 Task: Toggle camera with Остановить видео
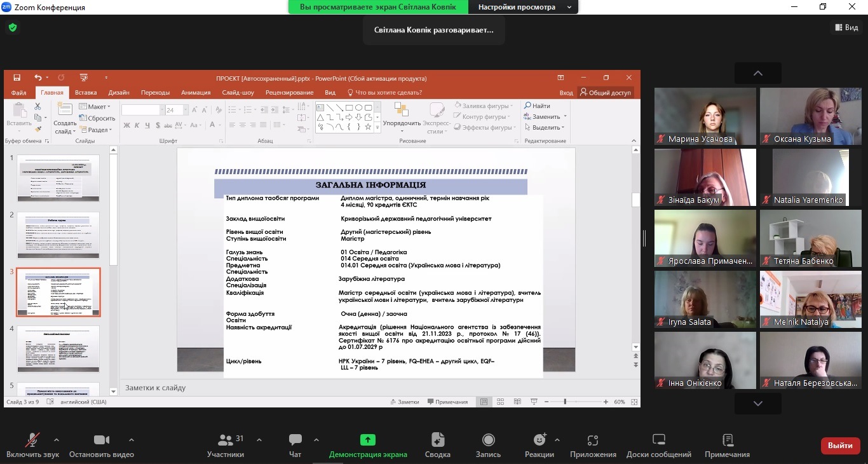pos(102,446)
